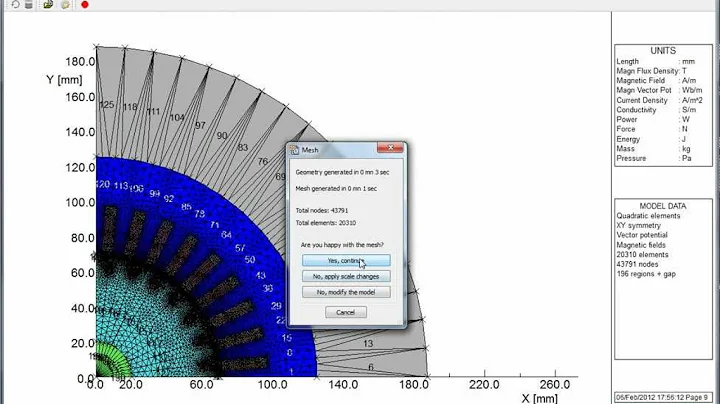720x404 pixels.
Task: Click the 180.0 tick on Y axis
Action: pos(80,62)
